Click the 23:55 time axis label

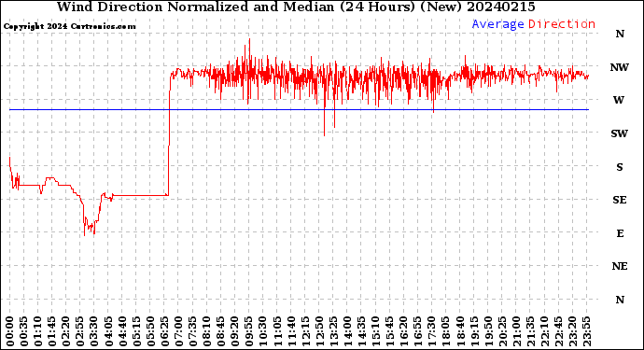[586, 331]
